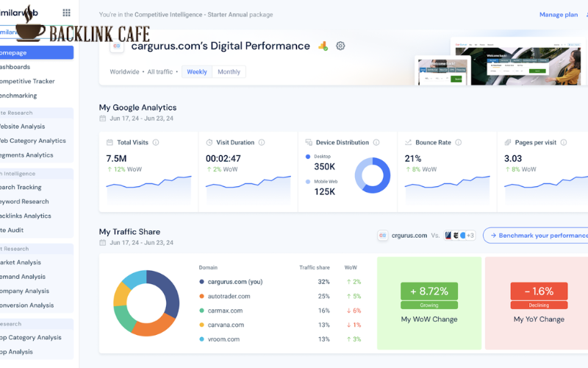Screen dimensions: 588x368
Task: Click Benchmark your performance button
Action: pyautogui.click(x=537, y=236)
